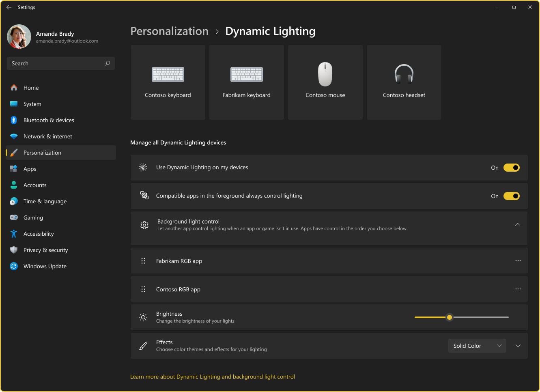This screenshot has height=392, width=540.
Task: Click the Background light control gear icon
Action: pos(144,224)
